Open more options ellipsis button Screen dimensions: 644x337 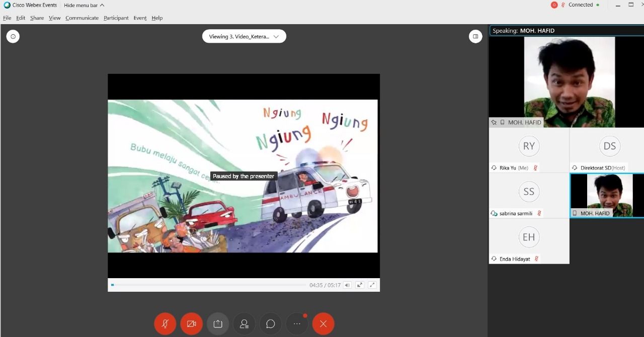point(297,324)
